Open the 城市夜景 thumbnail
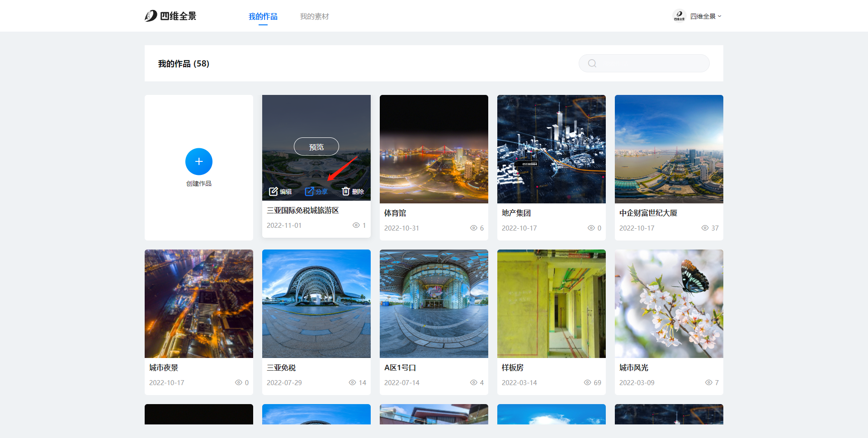Screen dimensions: 868x438 pos(198,304)
